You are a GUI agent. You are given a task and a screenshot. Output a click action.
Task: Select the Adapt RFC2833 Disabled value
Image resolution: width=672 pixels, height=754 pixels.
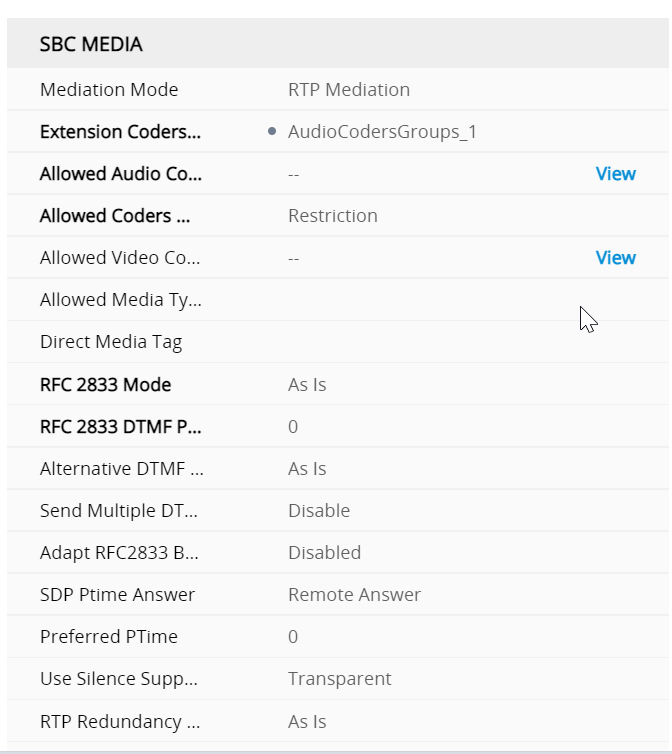(324, 553)
